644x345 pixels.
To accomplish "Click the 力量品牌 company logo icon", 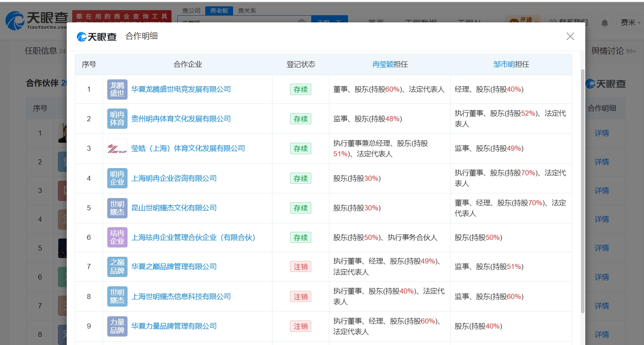I will pyautogui.click(x=117, y=326).
